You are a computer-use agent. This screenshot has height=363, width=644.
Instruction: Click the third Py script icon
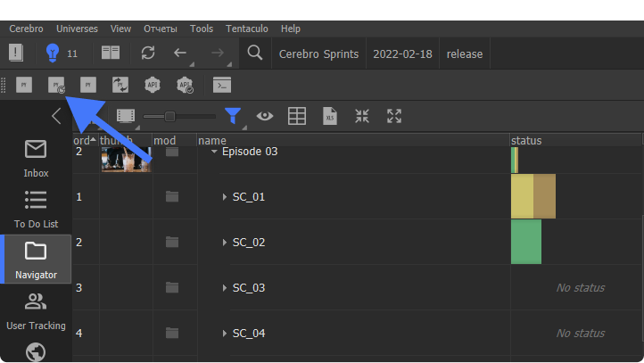pos(88,85)
